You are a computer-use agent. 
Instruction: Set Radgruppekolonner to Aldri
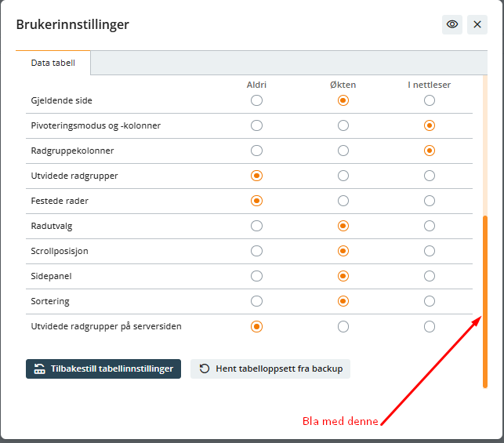pos(256,151)
